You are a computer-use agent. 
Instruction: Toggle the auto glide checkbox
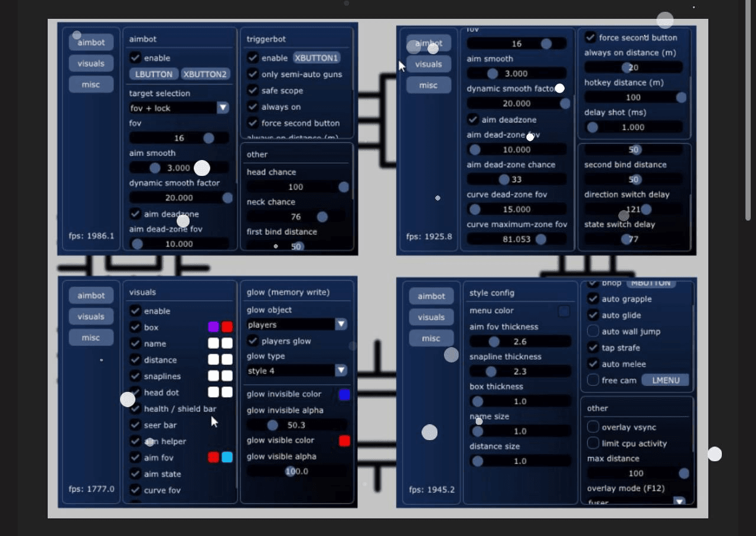(593, 315)
